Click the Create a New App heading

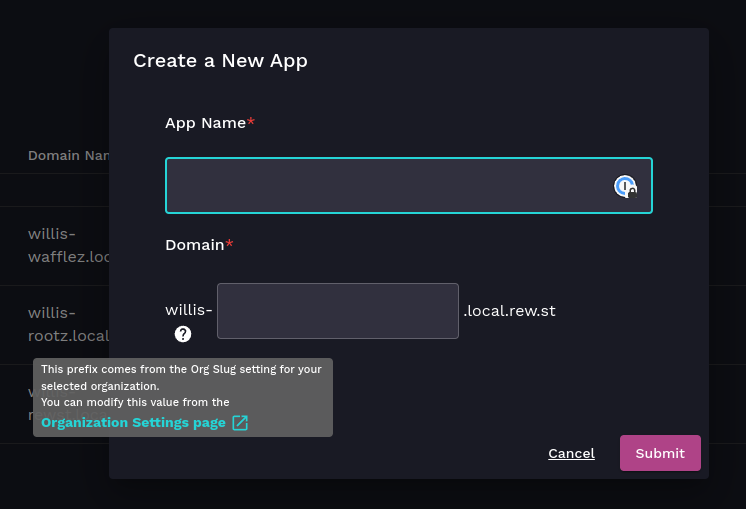(x=220, y=61)
